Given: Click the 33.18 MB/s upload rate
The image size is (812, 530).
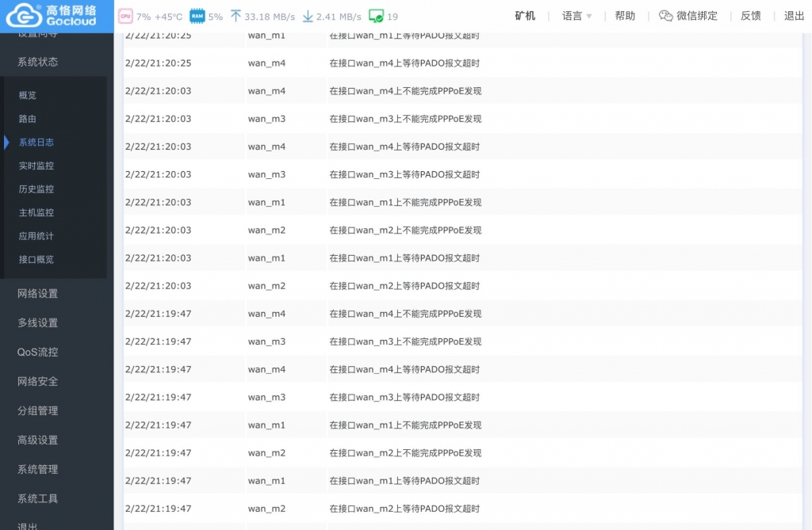Looking at the screenshot, I should tap(270, 17).
